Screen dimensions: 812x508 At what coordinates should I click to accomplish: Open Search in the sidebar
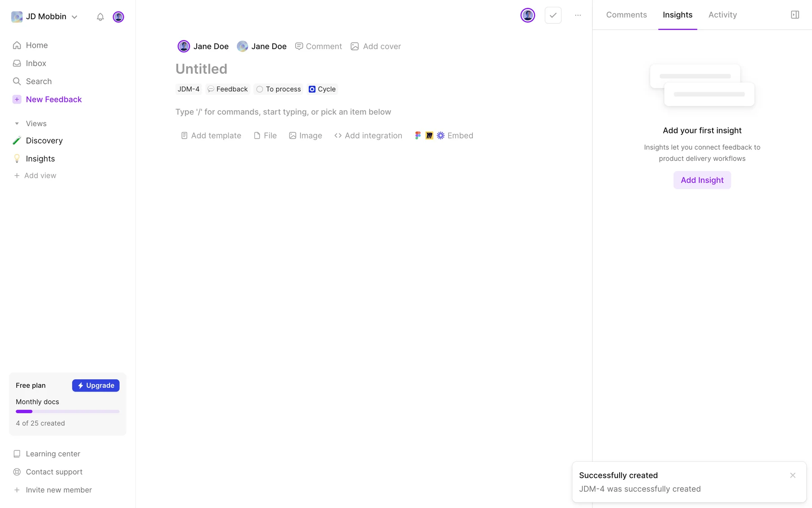click(38, 81)
